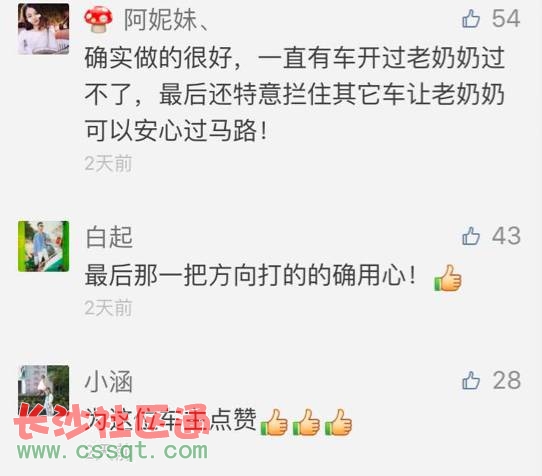
Task: Click the 54 likes count
Action: (x=506, y=19)
